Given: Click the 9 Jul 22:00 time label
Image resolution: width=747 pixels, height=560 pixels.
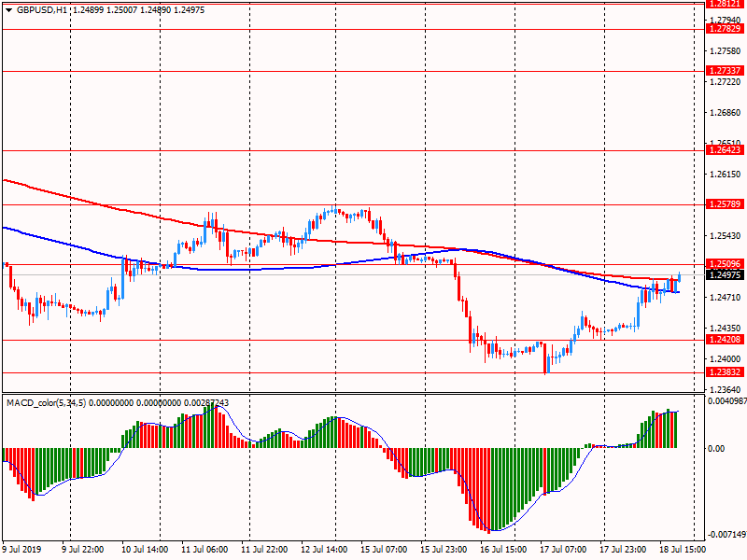Looking at the screenshot, I should (83, 550).
